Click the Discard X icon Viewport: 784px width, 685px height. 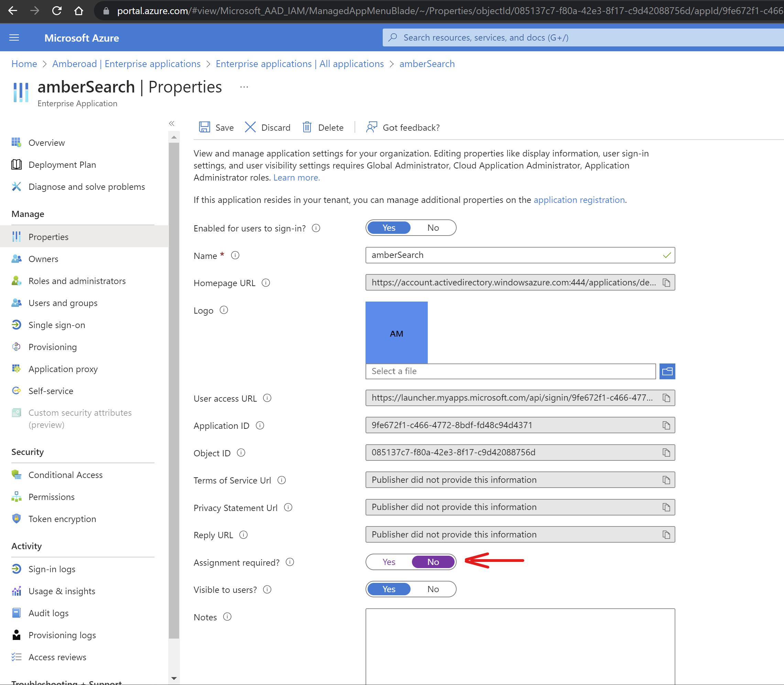point(250,127)
